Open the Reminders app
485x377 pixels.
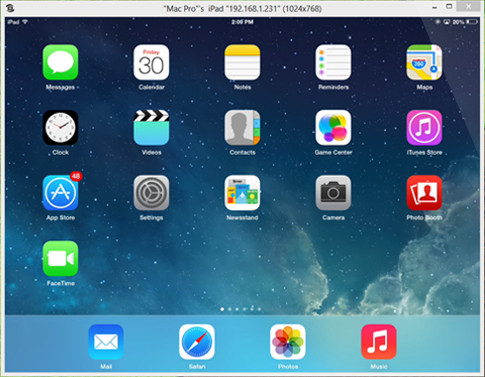(333, 62)
